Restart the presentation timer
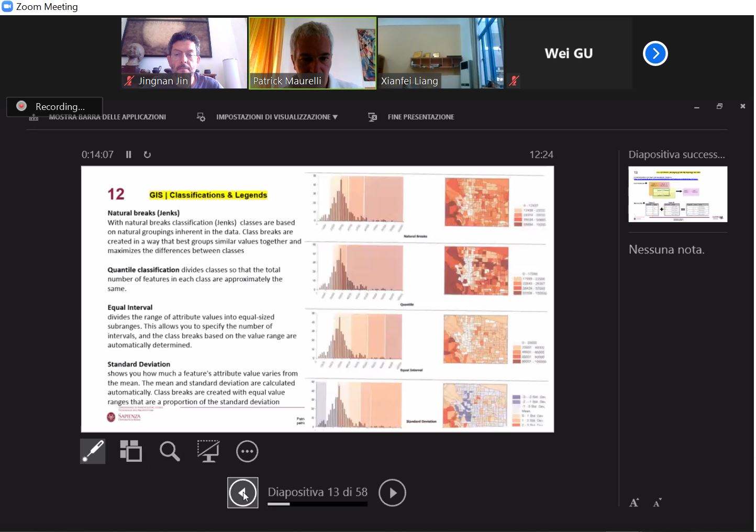 147,155
